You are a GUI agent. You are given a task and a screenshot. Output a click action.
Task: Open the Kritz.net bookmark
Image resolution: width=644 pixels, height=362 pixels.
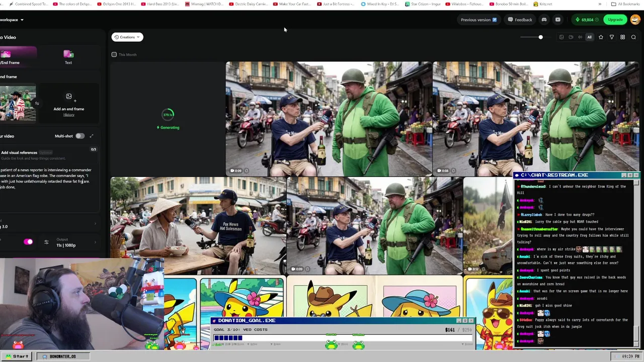[x=542, y=4]
